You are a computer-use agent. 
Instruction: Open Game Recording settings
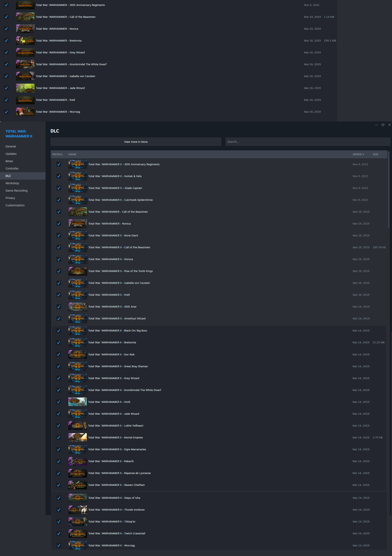pyautogui.click(x=23, y=191)
